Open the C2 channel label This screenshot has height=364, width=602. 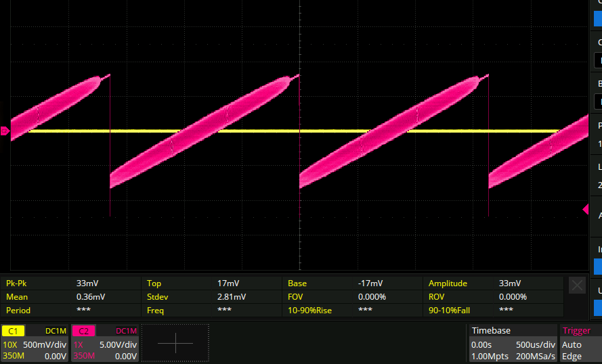(x=83, y=332)
